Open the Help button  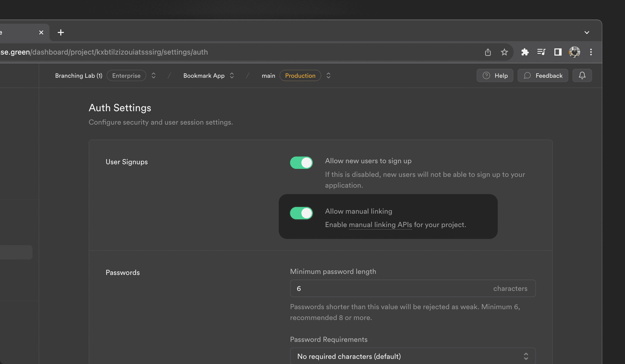click(x=495, y=76)
